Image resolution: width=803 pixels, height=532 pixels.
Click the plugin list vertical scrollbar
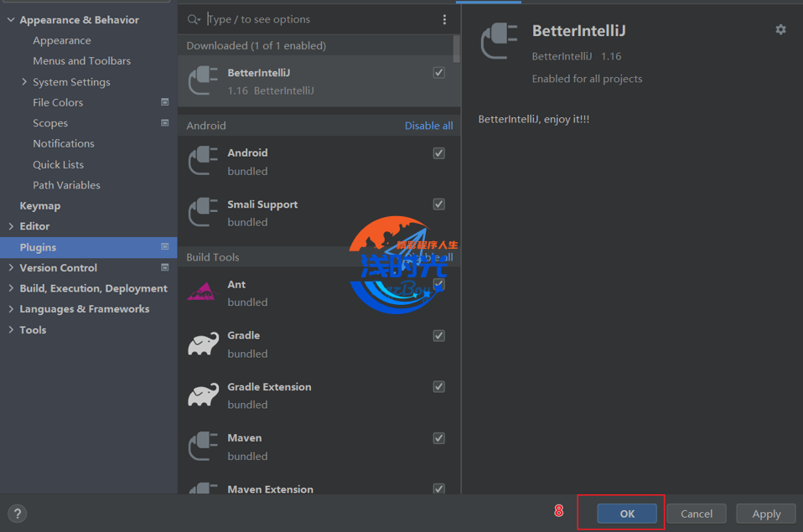(457, 49)
